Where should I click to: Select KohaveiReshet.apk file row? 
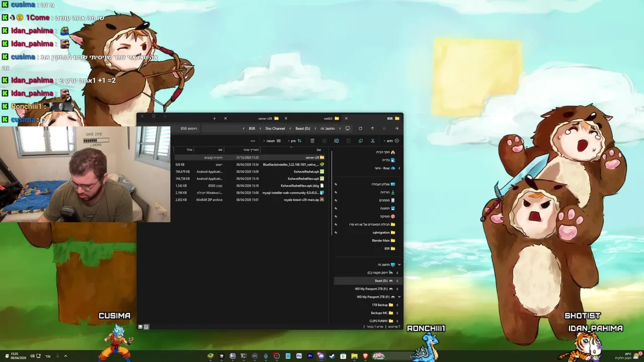250,171
